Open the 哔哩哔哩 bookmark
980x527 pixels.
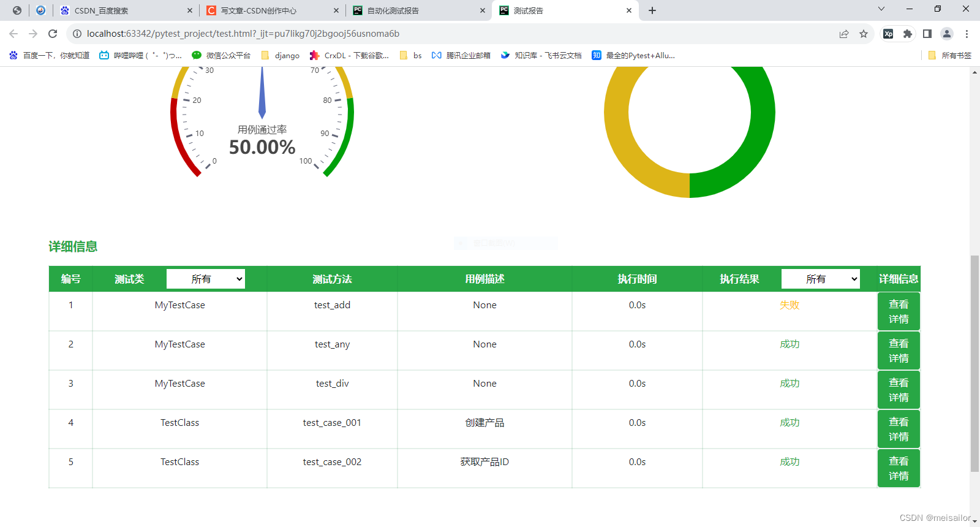click(140, 55)
